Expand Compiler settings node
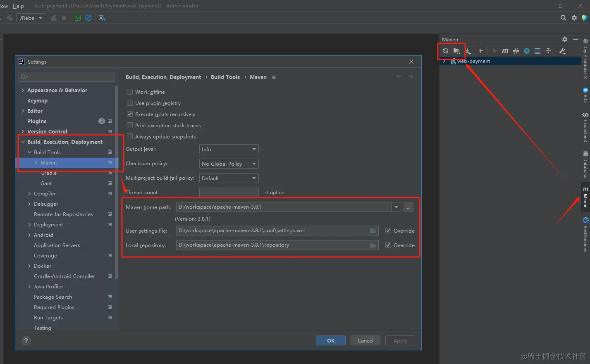 (29, 193)
